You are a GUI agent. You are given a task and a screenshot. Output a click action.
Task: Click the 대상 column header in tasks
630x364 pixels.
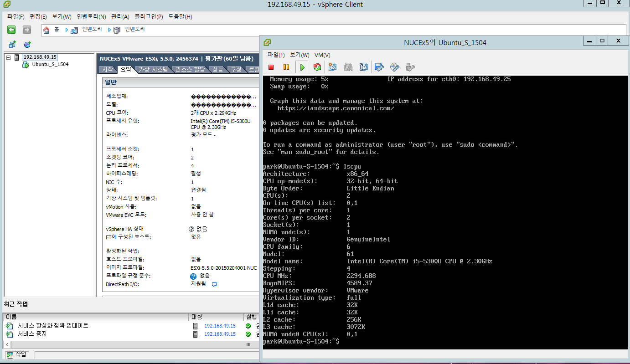point(216,317)
